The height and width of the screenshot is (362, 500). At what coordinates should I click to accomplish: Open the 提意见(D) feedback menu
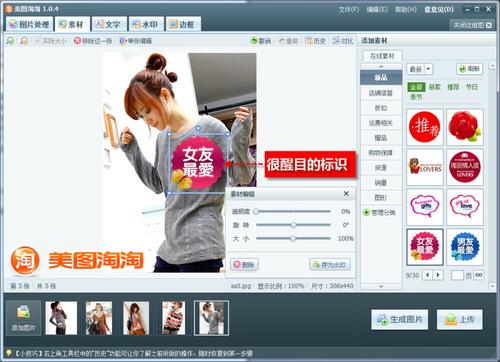(x=439, y=9)
